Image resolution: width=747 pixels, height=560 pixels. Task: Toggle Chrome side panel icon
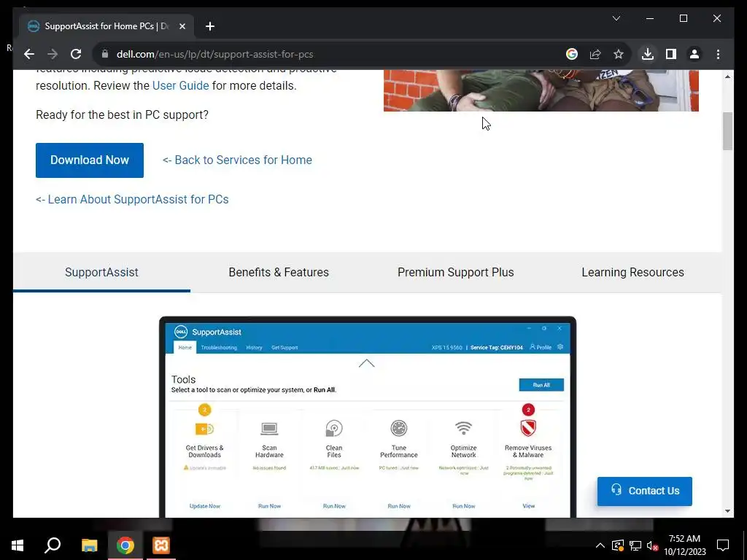click(671, 54)
